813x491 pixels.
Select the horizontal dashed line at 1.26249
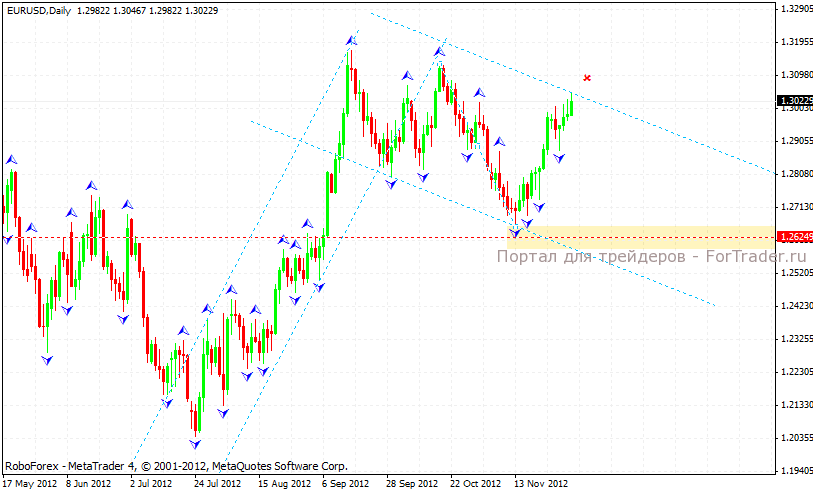[x=250, y=237]
